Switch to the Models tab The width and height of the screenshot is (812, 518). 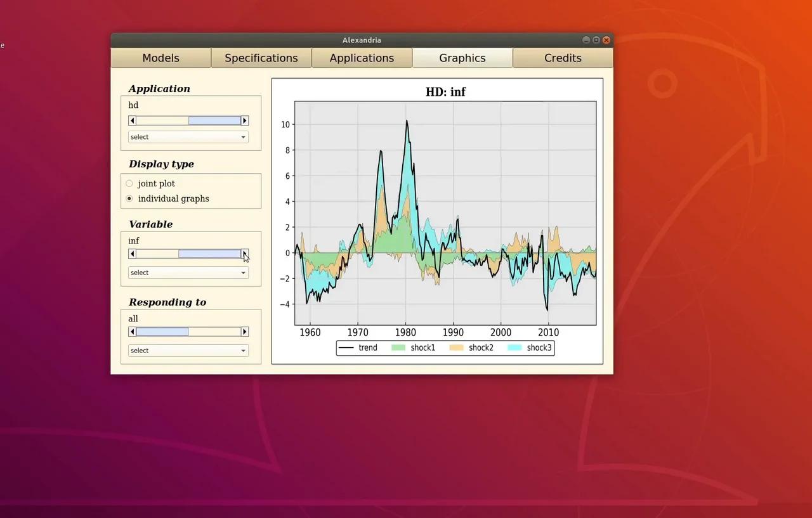(x=160, y=58)
